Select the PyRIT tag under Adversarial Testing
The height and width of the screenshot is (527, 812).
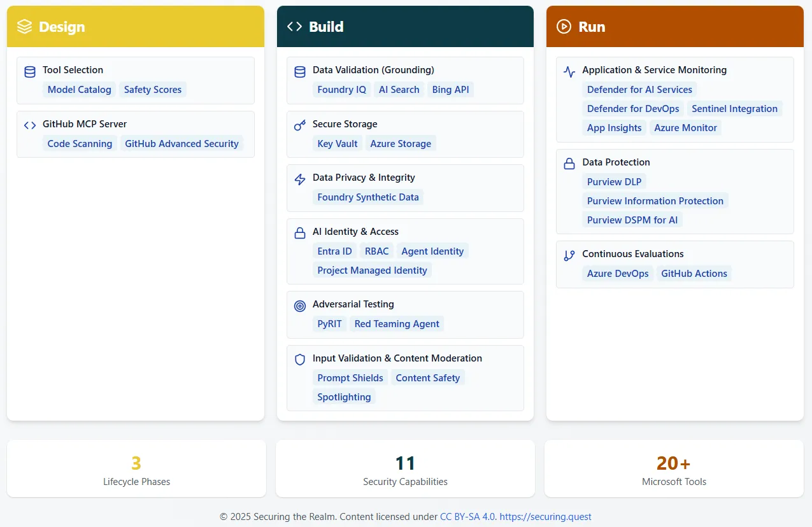[x=329, y=324]
